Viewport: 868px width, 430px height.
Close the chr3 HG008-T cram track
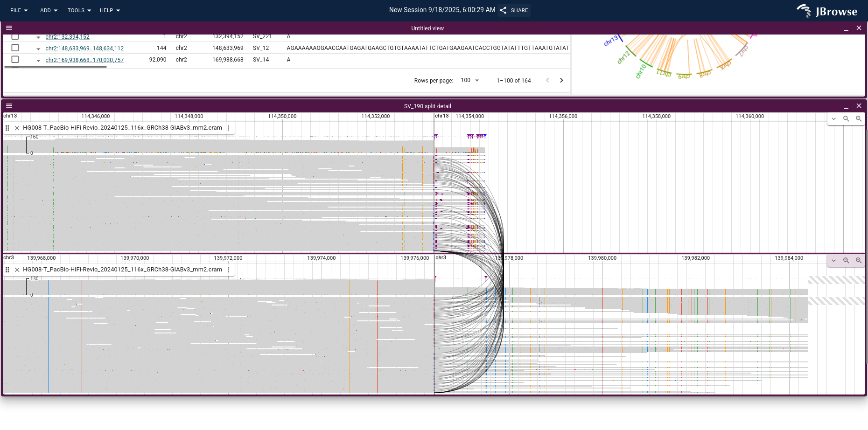(x=17, y=270)
